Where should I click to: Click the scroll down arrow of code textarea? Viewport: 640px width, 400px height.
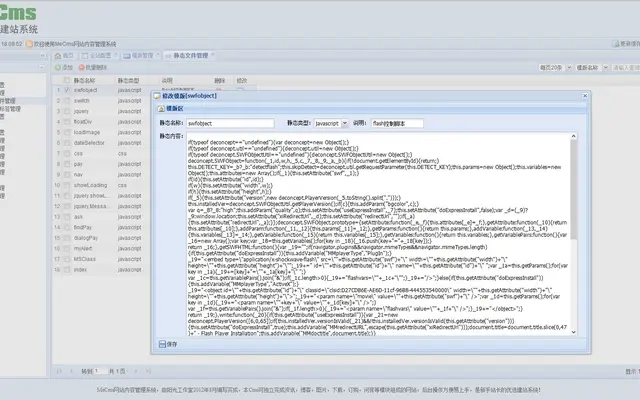pyautogui.click(x=573, y=332)
